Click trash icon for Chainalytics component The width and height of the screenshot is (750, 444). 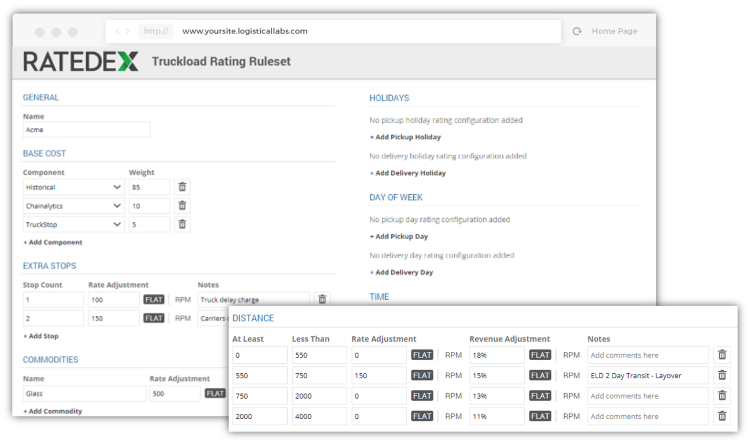[x=182, y=205]
